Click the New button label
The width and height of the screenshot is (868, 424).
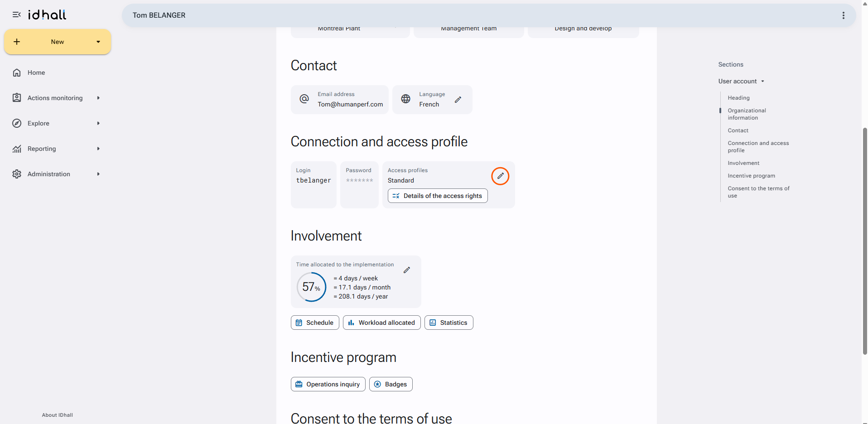pyautogui.click(x=58, y=42)
